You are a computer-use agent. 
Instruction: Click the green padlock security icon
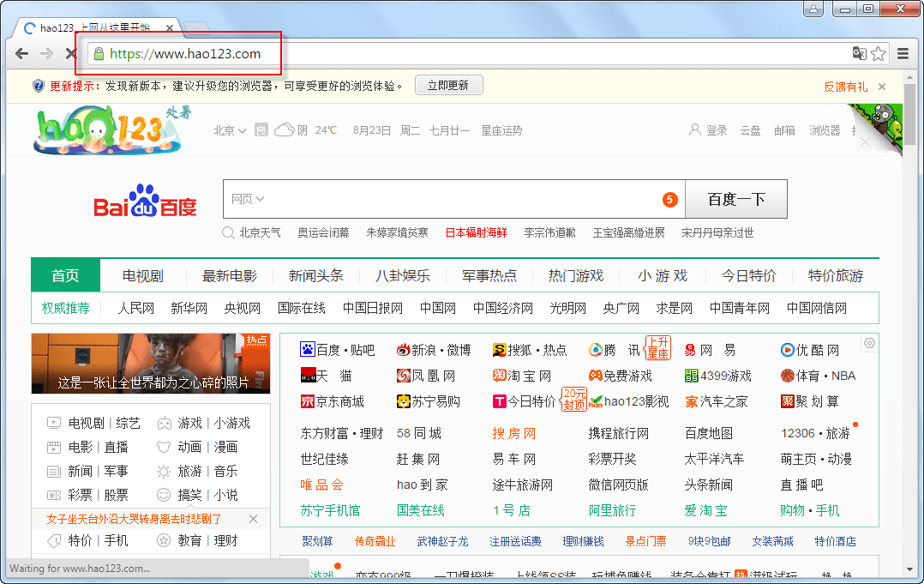point(99,54)
